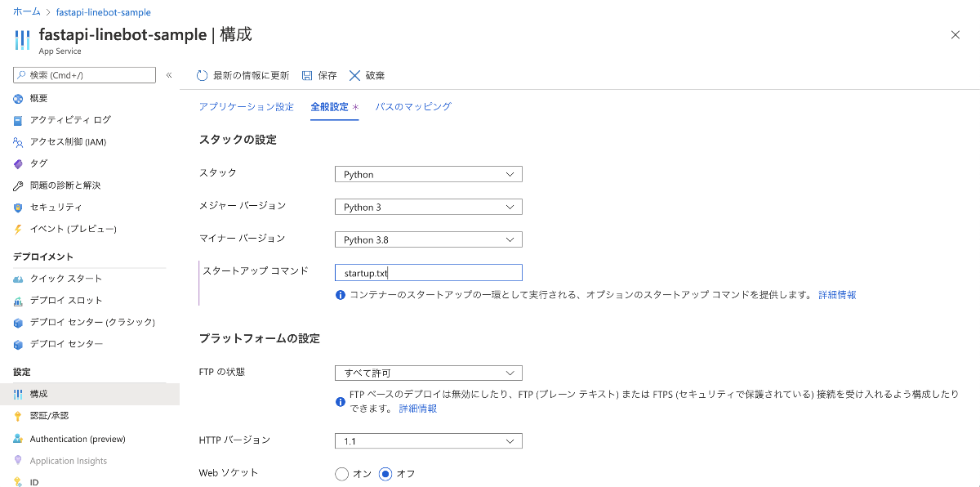Open 問題の診断と解決 sidebar label
The height and width of the screenshot is (487, 980).
click(x=65, y=185)
